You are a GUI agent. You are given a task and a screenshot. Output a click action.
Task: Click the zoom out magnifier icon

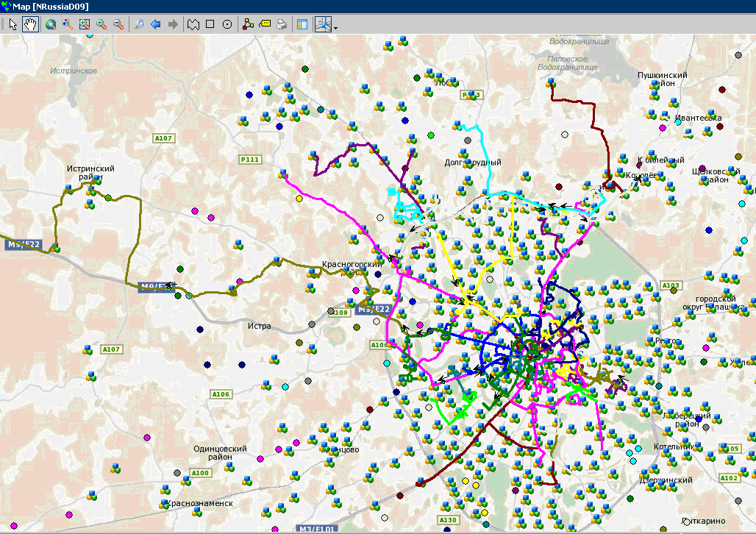tap(118, 24)
